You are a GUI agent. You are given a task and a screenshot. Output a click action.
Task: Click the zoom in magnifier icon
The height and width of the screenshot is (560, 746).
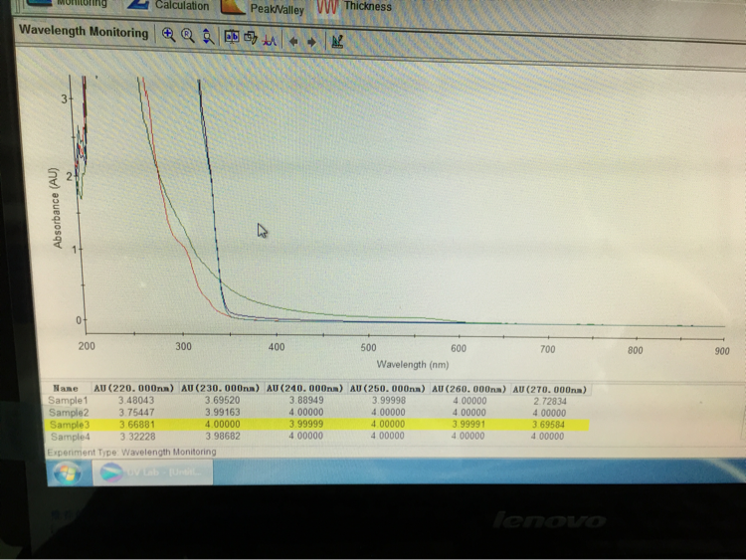coord(168,35)
